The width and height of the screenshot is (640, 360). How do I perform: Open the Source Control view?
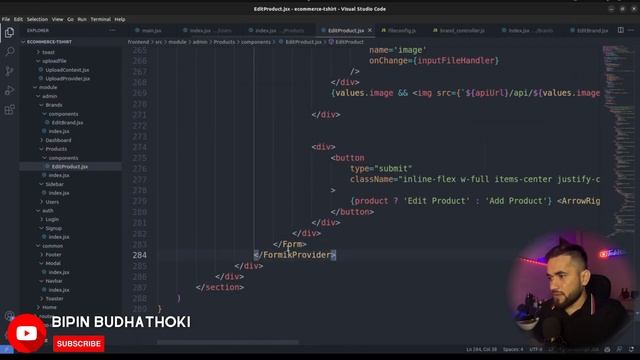tap(9, 71)
